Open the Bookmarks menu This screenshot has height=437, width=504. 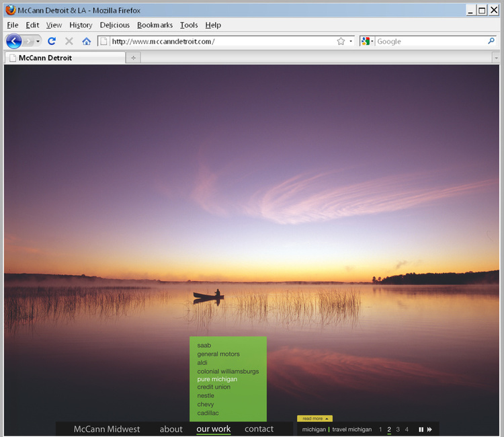[155, 25]
